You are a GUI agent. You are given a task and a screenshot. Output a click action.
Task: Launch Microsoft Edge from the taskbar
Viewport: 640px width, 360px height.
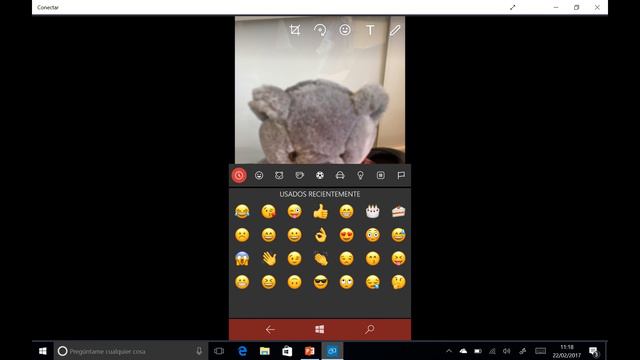coord(242,351)
